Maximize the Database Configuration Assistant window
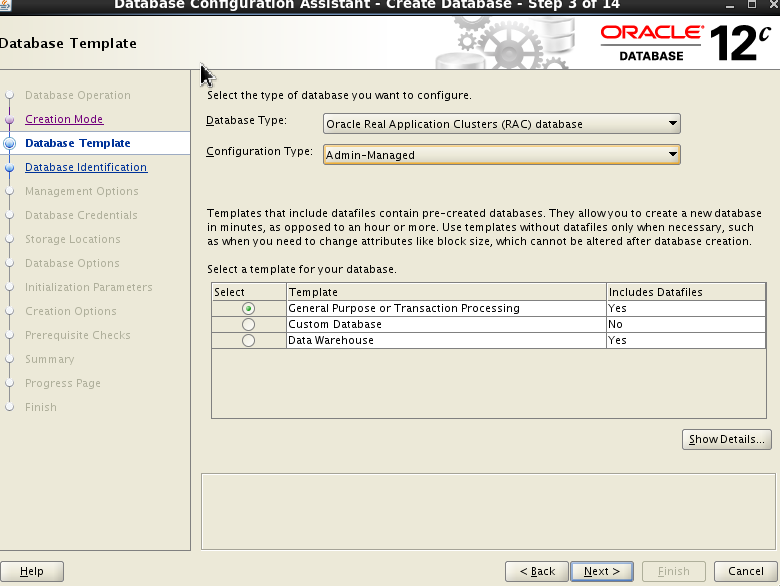The width and height of the screenshot is (780, 586). tap(752, 5)
